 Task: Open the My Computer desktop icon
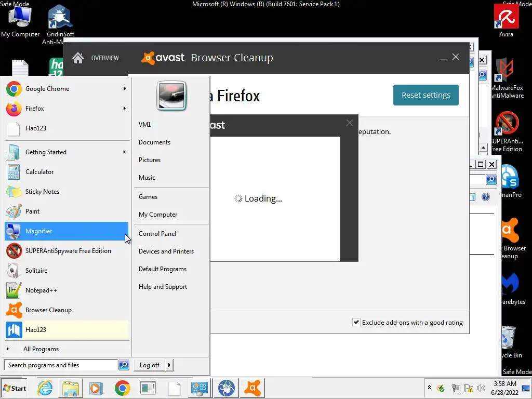tap(20, 21)
